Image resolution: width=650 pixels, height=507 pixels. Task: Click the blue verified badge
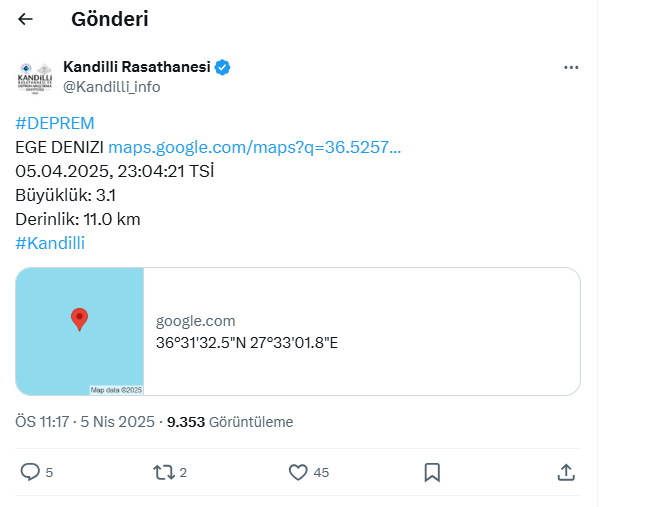coord(223,67)
